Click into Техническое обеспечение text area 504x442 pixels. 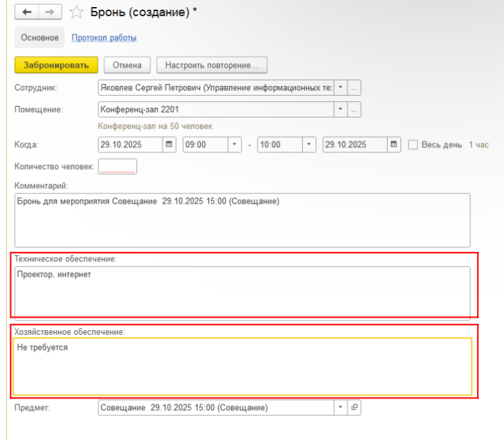[x=242, y=293]
